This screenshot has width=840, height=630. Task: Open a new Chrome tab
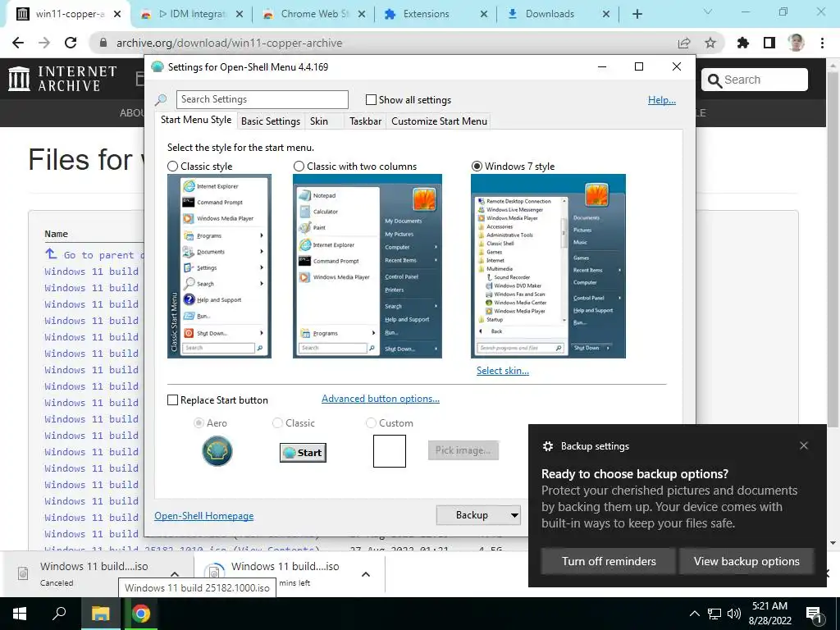point(637,14)
